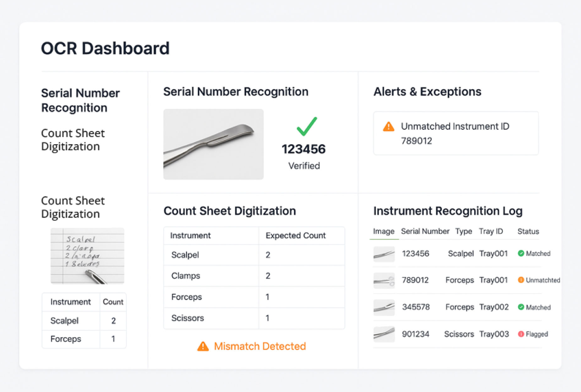
Task: Click the green verified checkmark icon
Action: click(x=307, y=126)
